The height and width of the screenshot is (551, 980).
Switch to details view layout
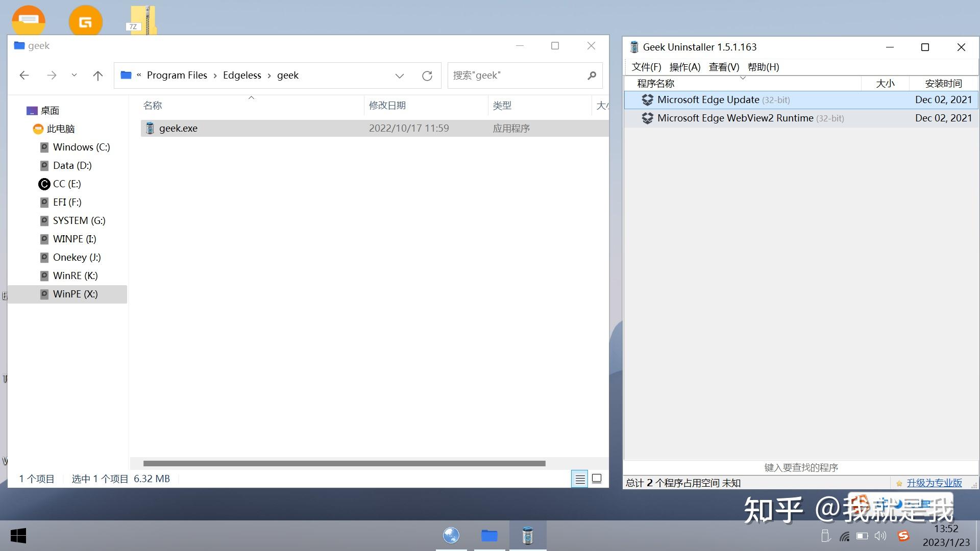(x=580, y=479)
